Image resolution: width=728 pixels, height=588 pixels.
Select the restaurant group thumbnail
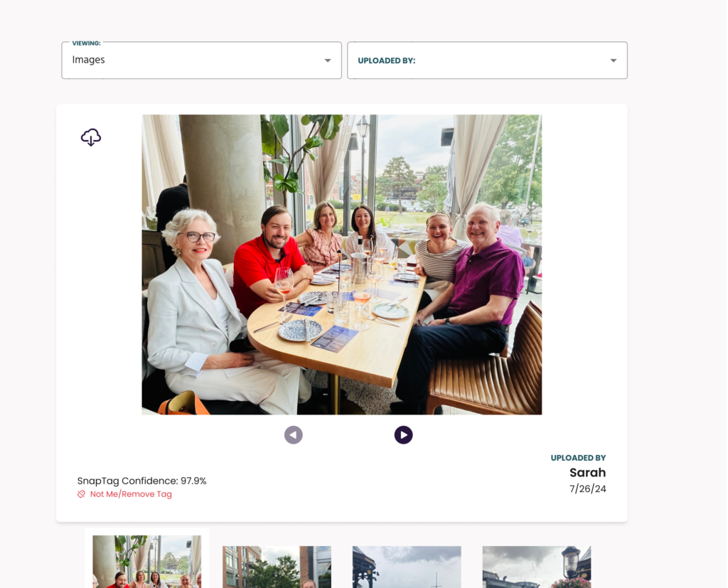146,562
